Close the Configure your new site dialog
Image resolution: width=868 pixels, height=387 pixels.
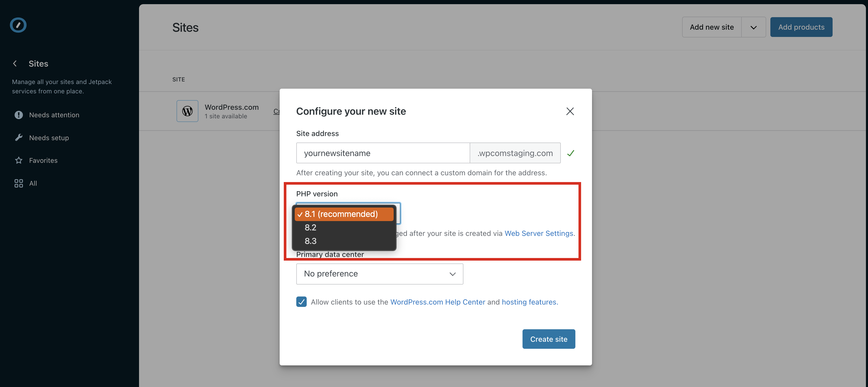click(570, 111)
